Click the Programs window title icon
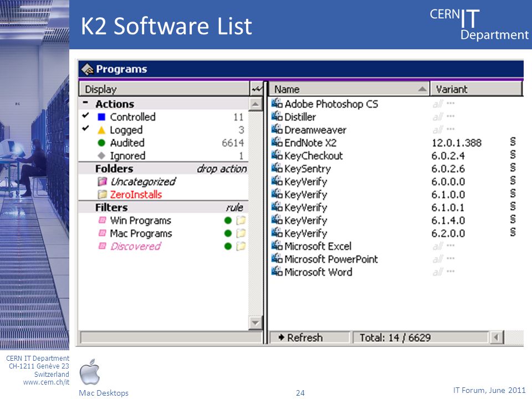This screenshot has width=532, height=399. tap(87, 69)
